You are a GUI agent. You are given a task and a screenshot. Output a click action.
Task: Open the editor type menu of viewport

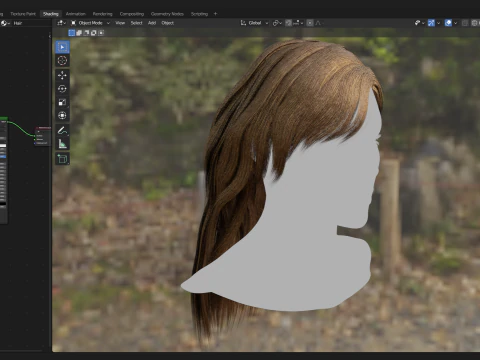tap(61, 23)
